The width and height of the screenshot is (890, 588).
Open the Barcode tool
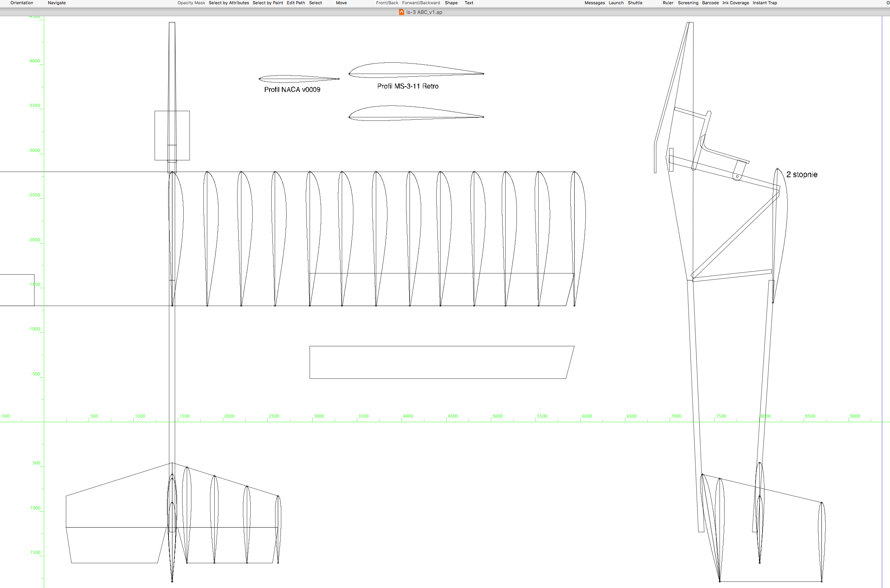pos(710,3)
